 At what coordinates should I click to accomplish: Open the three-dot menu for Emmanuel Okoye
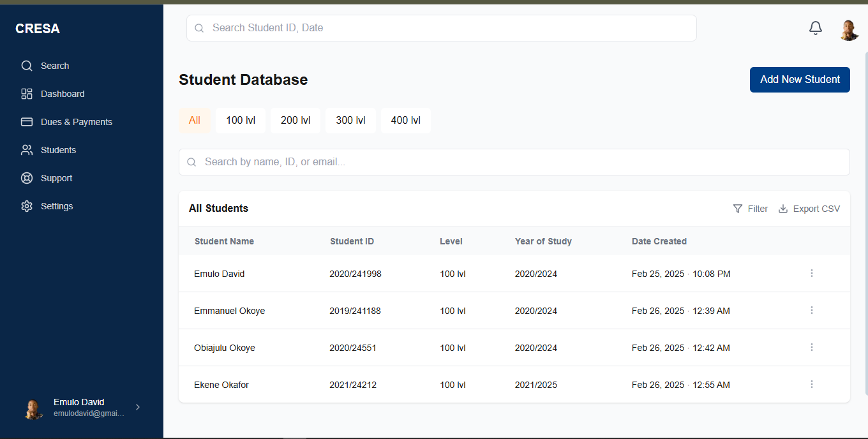(x=812, y=310)
